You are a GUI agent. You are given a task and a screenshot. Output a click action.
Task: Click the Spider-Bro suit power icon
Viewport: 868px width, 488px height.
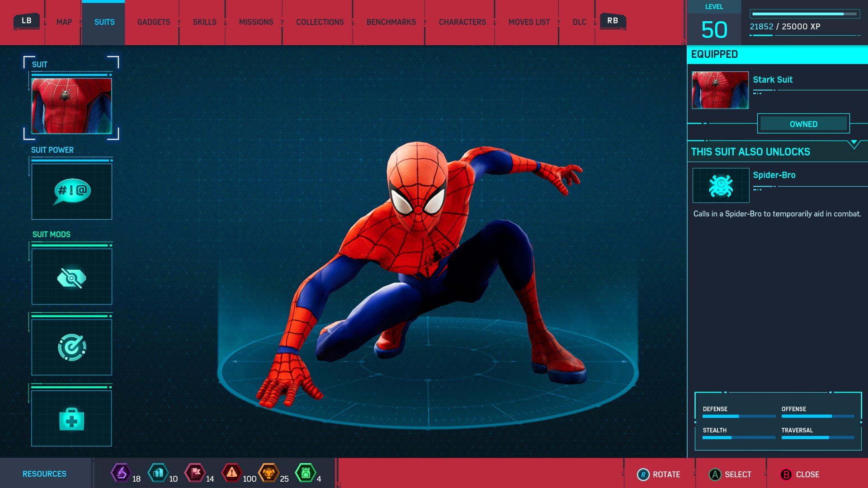click(721, 185)
